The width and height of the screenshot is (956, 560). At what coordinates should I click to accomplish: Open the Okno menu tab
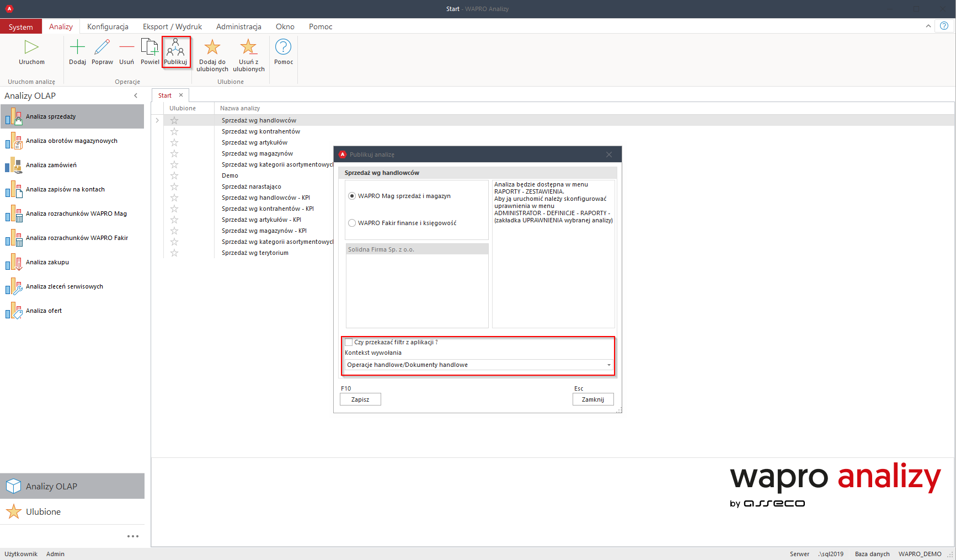pos(285,26)
